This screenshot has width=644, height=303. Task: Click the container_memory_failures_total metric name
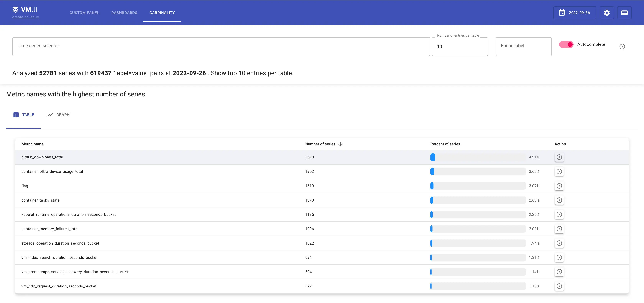tap(50, 229)
